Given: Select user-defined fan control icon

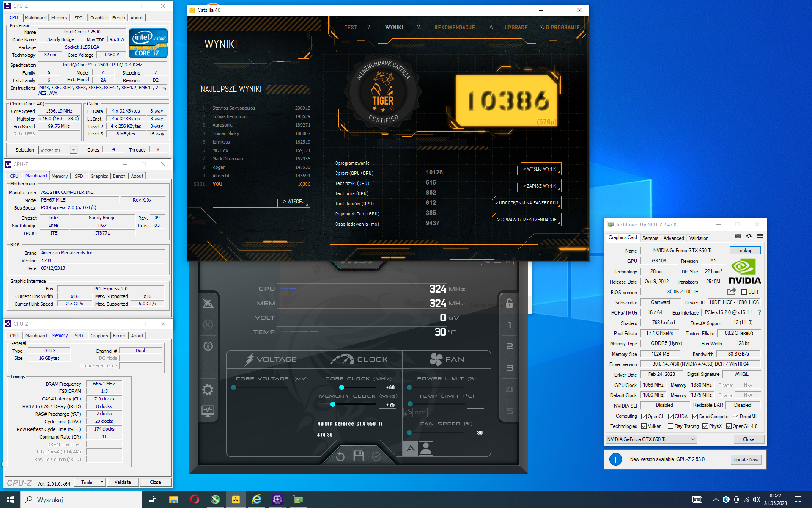Looking at the screenshot, I should [x=426, y=448].
